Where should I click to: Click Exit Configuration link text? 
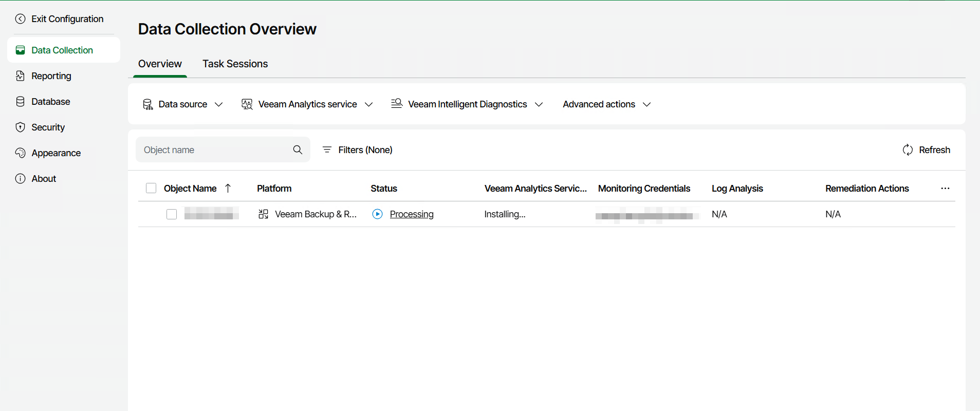[67, 19]
